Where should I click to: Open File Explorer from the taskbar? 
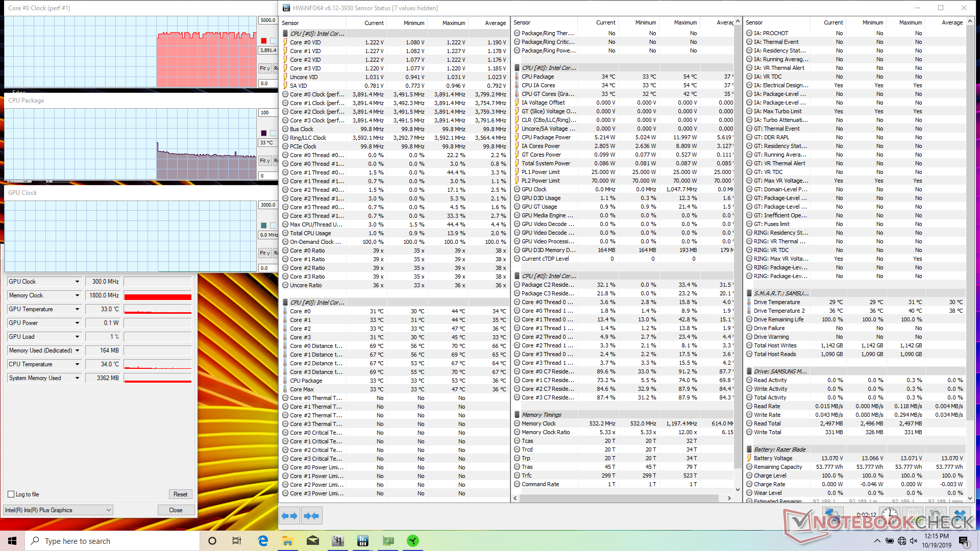[x=288, y=541]
